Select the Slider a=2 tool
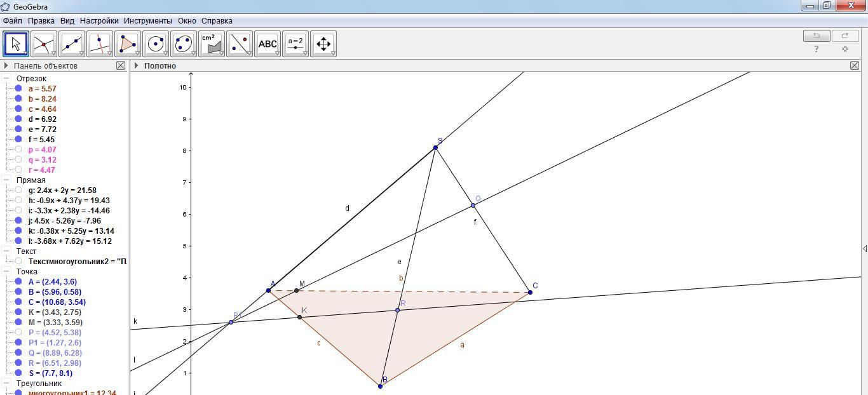Viewport: 868px width, 395px height. pos(295,44)
